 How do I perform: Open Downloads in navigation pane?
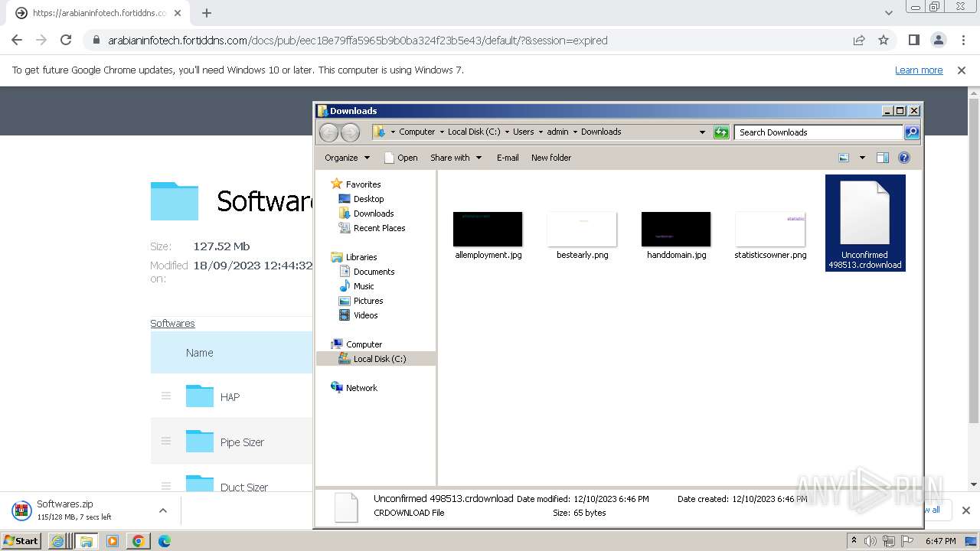(374, 214)
